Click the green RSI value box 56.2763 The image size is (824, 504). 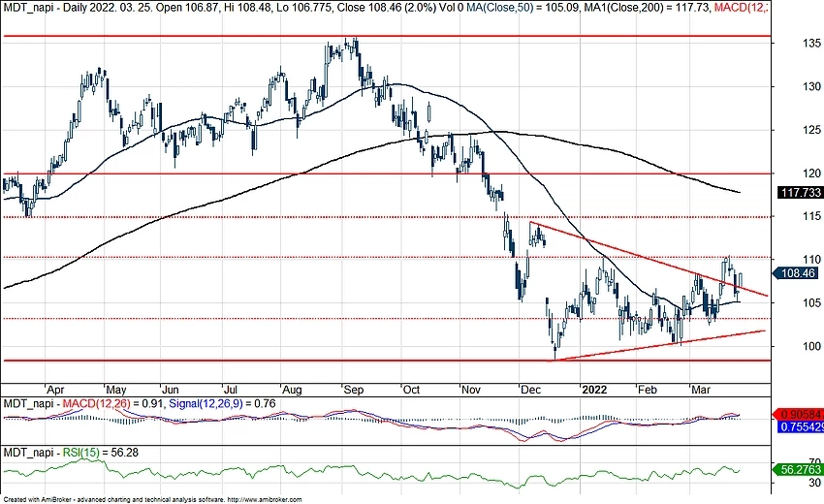coord(801,468)
